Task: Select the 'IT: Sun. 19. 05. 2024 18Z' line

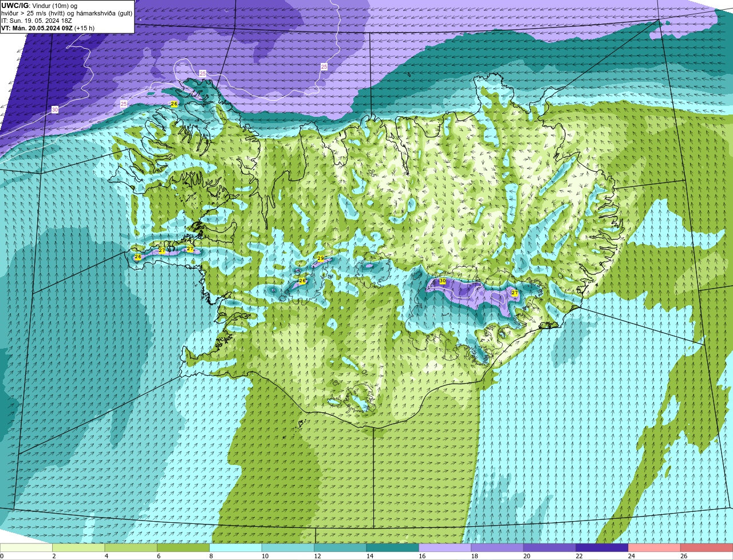Action: (x=37, y=21)
